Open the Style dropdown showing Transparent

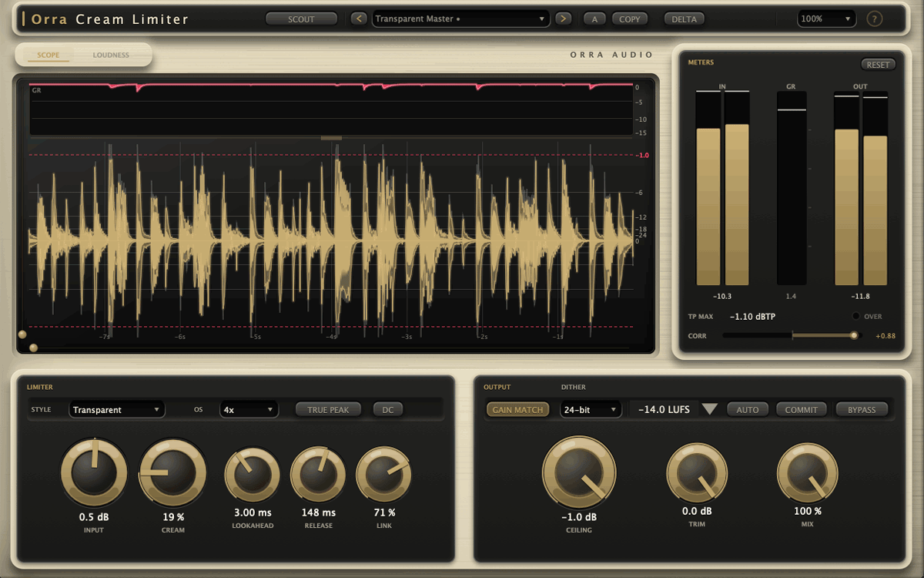(117, 409)
